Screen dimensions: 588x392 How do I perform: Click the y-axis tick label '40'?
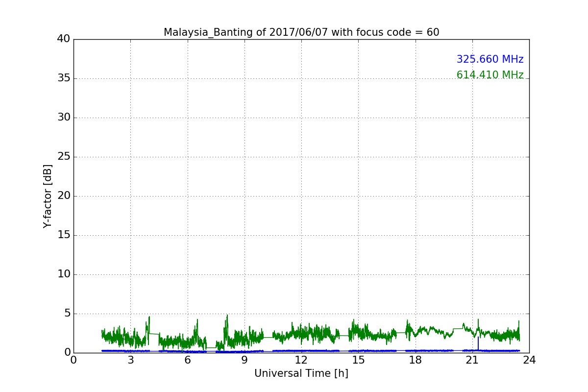click(64, 39)
